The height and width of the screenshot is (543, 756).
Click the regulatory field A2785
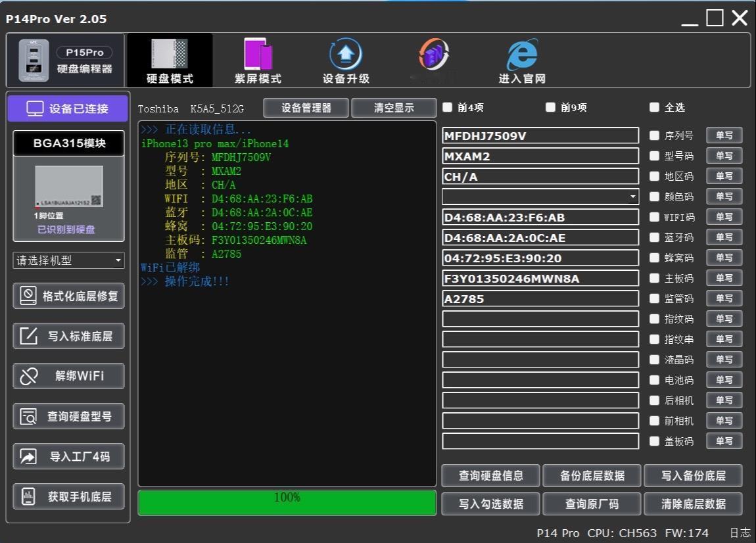pos(540,298)
